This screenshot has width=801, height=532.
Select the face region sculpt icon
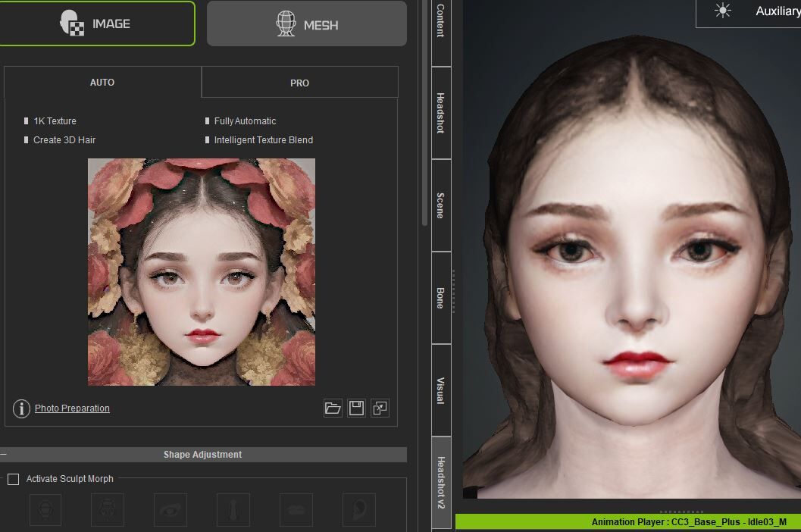tap(108, 509)
